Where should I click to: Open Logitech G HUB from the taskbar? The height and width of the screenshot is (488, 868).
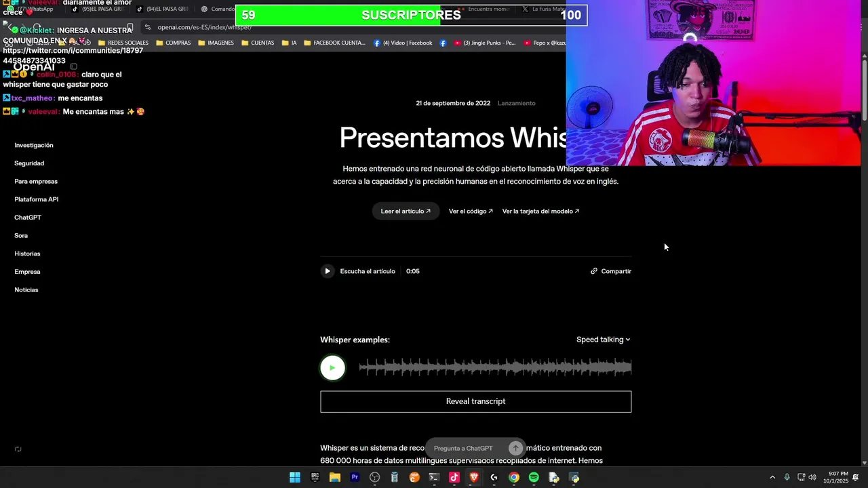(x=494, y=478)
